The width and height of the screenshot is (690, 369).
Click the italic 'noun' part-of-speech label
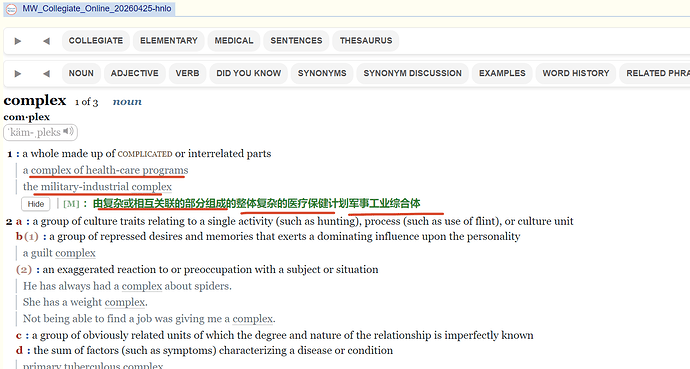pyautogui.click(x=127, y=102)
